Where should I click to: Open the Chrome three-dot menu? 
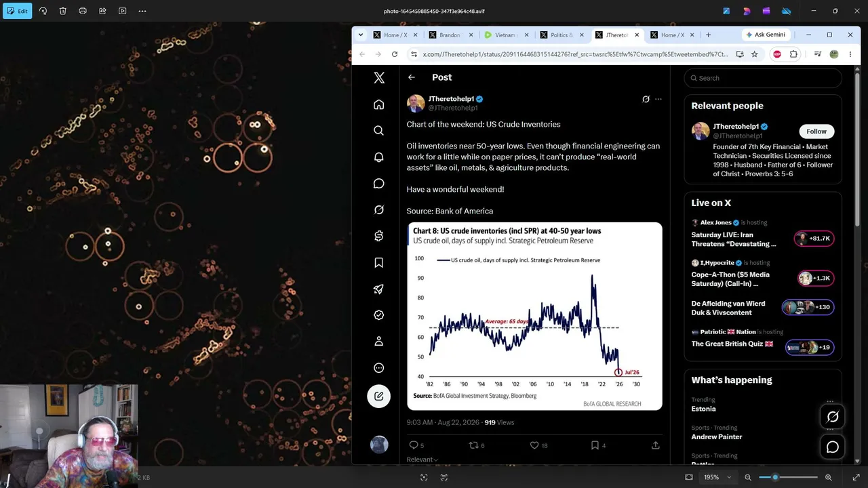click(x=850, y=54)
